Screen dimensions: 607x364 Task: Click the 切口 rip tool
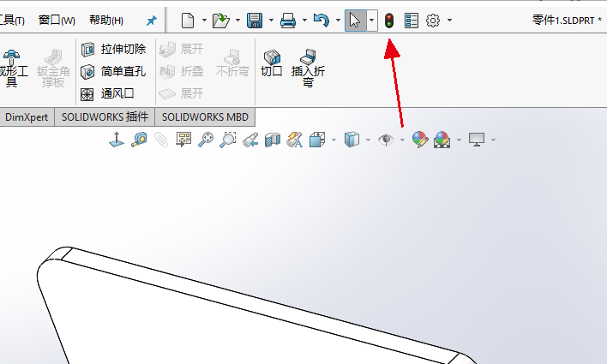[272, 63]
